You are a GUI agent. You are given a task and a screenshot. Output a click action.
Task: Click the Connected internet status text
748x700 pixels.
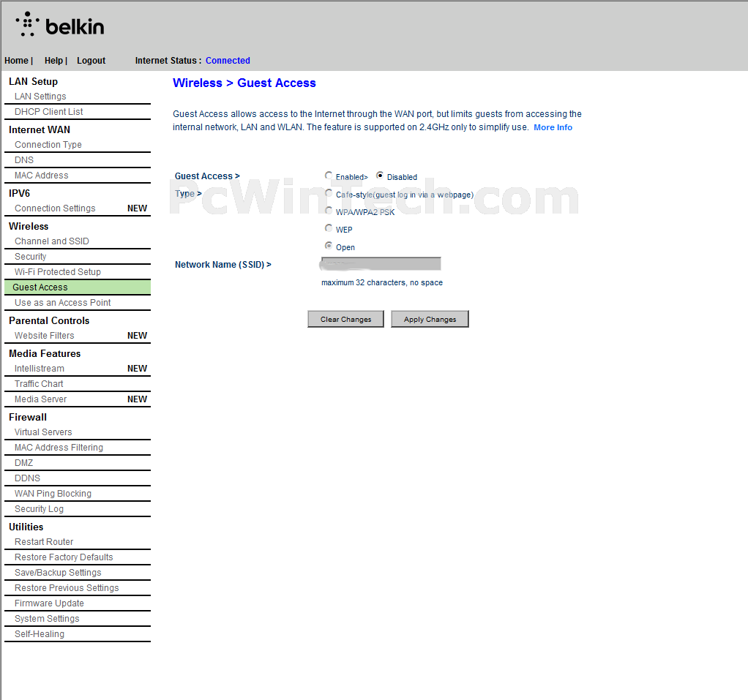pyautogui.click(x=228, y=61)
